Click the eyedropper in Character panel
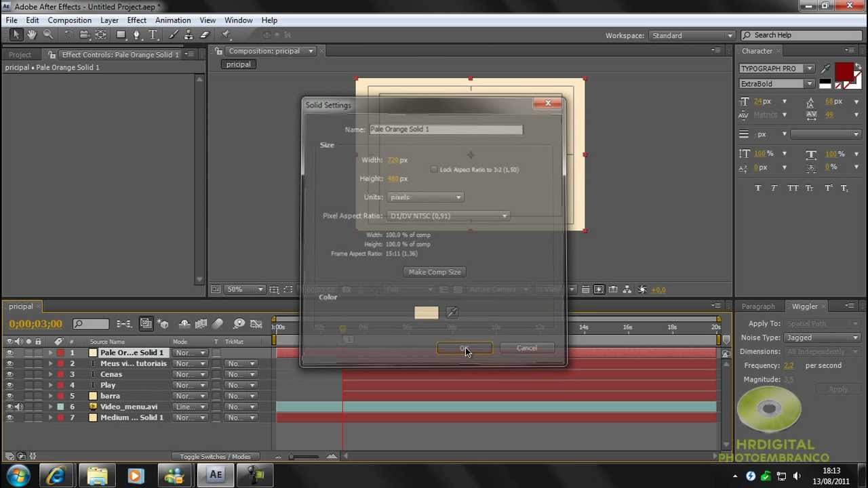Image resolution: width=868 pixels, height=488 pixels. pyautogui.click(x=825, y=68)
